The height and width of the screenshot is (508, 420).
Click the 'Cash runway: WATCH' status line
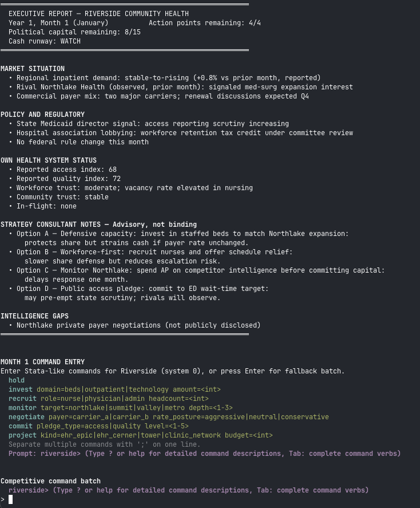click(45, 41)
